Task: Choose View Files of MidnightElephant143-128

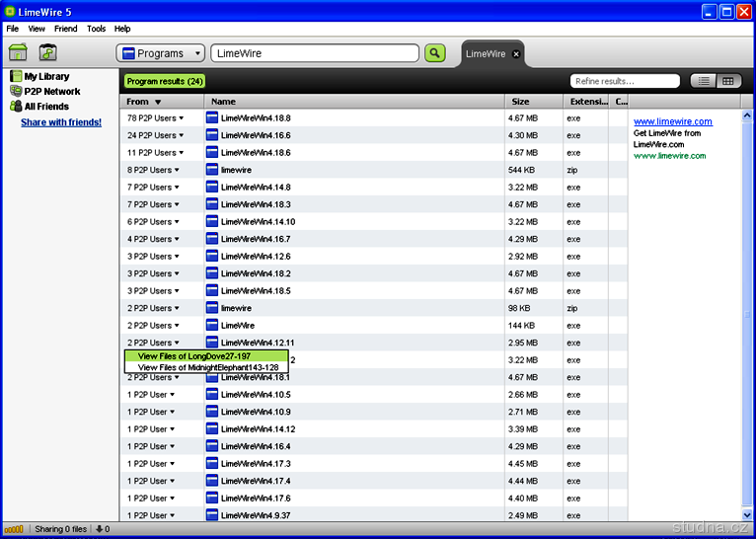Action: coord(206,367)
